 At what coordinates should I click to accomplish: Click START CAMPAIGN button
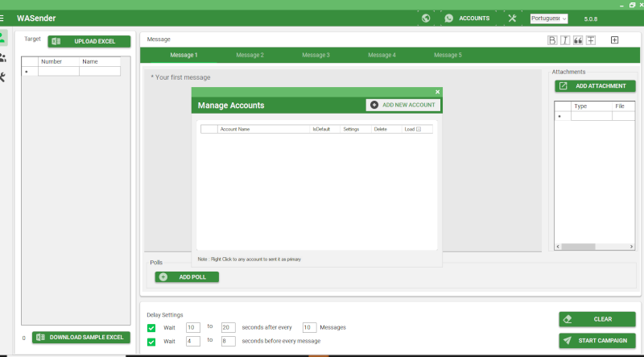597,341
